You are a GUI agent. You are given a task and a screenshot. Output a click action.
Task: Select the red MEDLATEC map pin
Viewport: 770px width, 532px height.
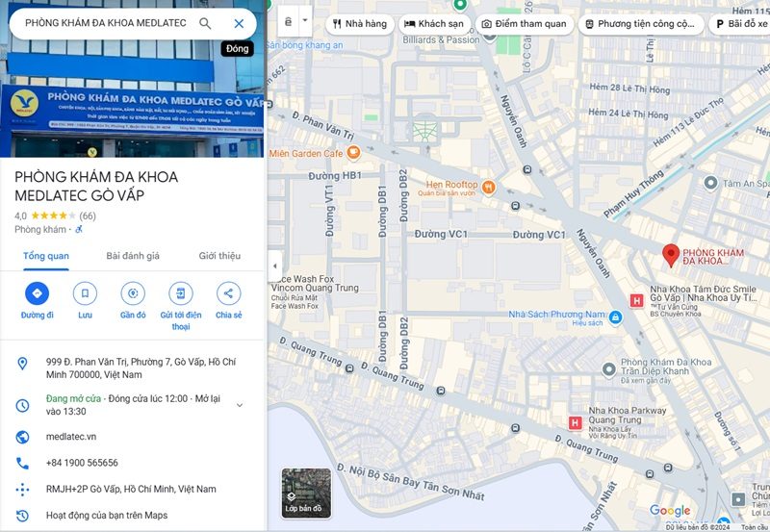point(671,256)
